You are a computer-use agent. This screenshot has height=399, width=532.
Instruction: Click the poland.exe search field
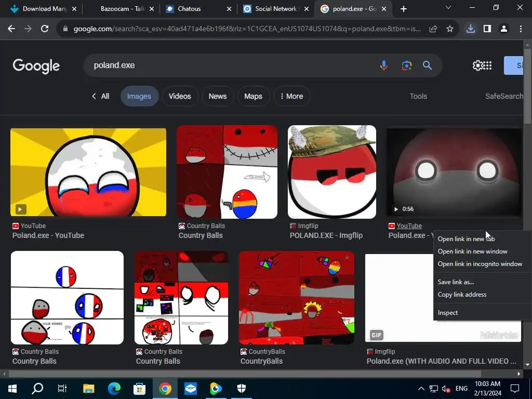(231, 65)
